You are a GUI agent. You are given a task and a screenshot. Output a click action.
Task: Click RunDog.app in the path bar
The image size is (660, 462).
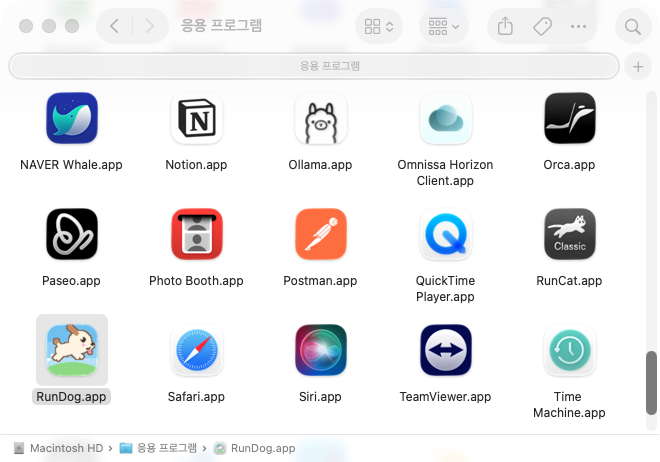click(255, 448)
